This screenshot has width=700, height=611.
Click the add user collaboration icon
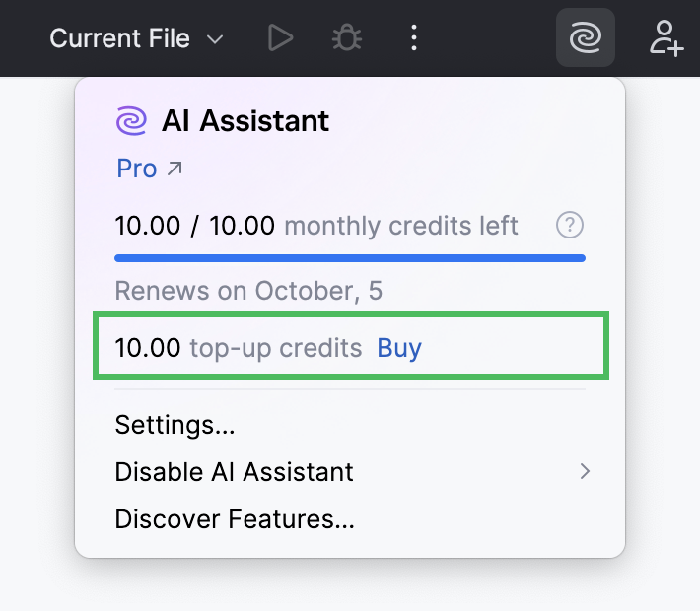click(666, 38)
